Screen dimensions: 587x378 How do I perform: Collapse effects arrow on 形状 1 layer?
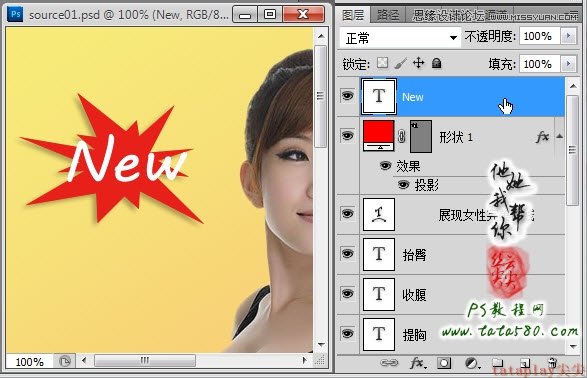click(559, 136)
